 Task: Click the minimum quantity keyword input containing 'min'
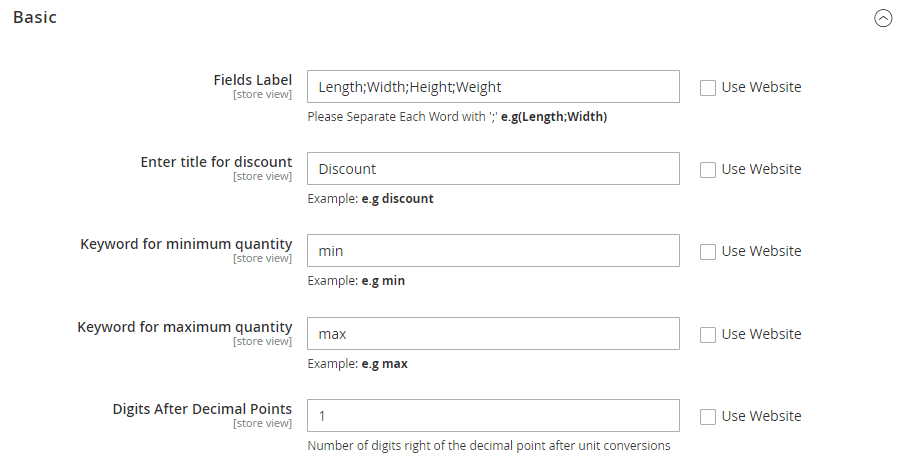coord(493,251)
